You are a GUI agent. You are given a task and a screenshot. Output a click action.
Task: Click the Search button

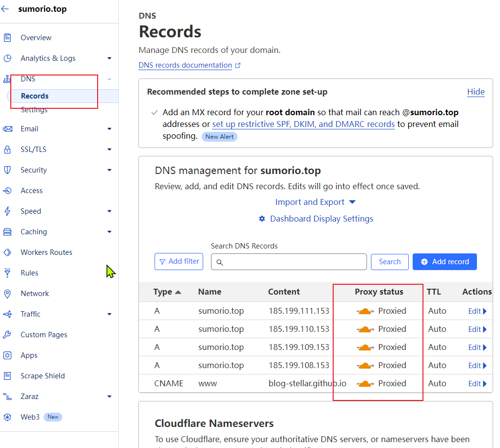[390, 262]
